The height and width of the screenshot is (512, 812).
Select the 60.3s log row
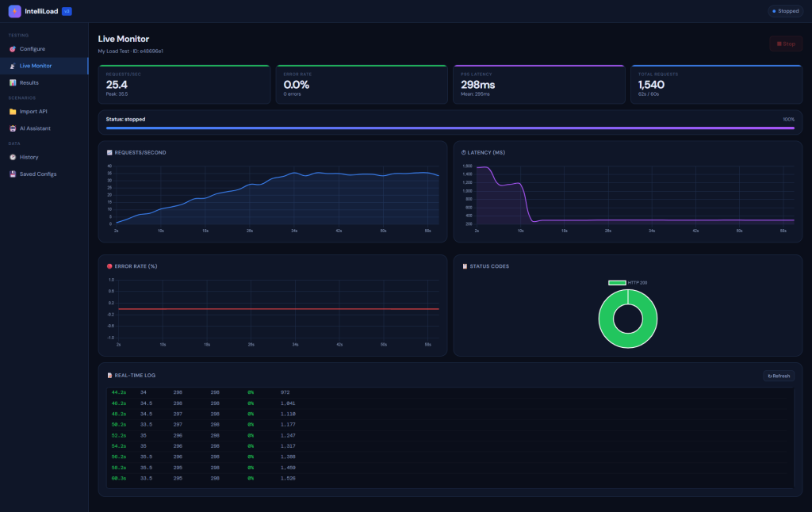coord(206,478)
